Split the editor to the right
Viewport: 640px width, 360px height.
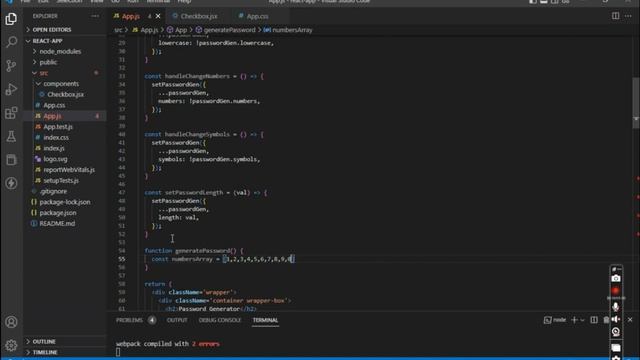(615, 16)
